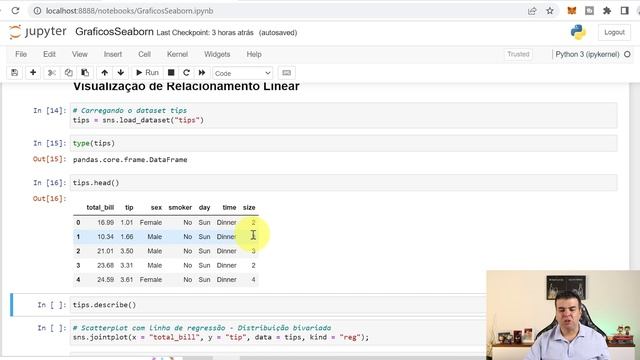Screen dimensions: 640x360
Task: Click the Python 3 (ipykernel) label
Action: (x=587, y=54)
